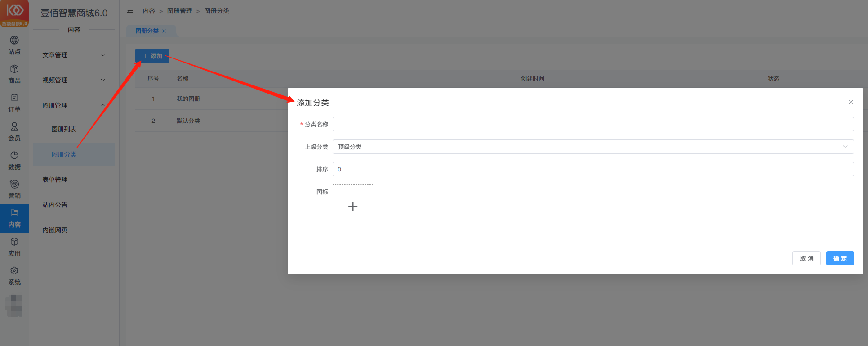Open the 数据 sidebar section

14,161
